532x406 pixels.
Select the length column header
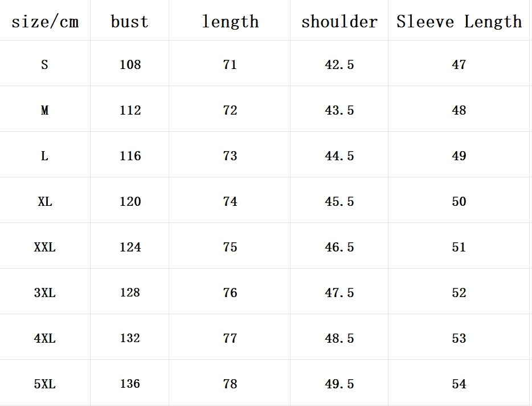click(230, 21)
